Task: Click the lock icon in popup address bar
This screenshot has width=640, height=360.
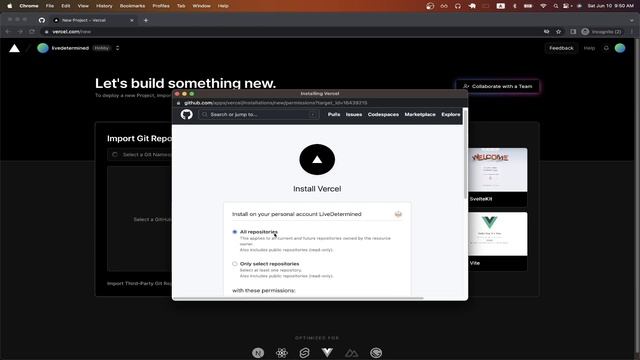Action: (178, 103)
